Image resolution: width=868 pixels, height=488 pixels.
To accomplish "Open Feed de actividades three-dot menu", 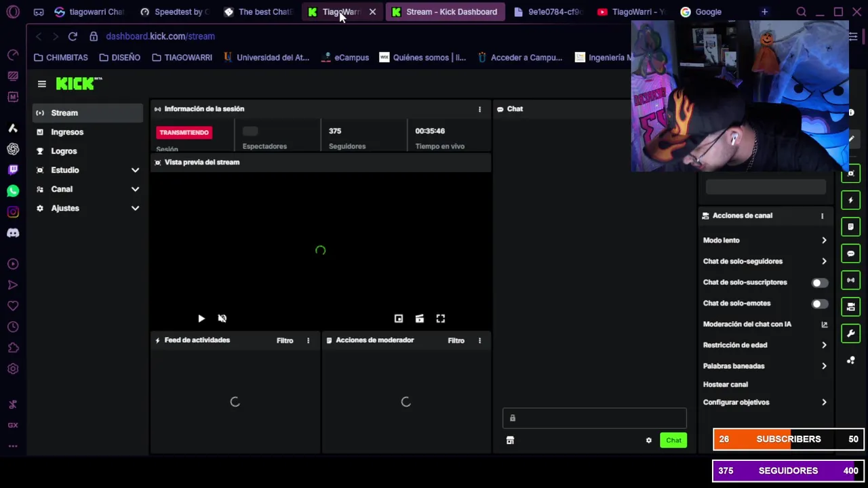I will click(308, 340).
